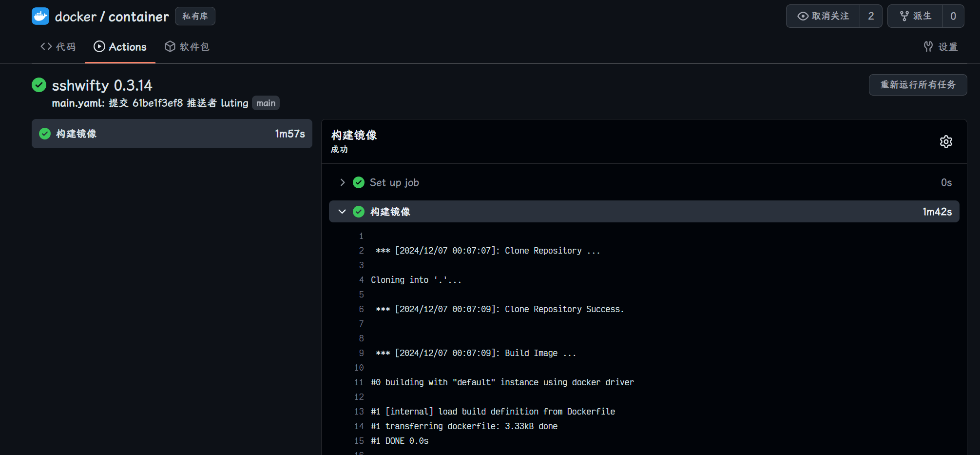The width and height of the screenshot is (980, 455).
Task: Open the container repository name link
Action: 138,17
